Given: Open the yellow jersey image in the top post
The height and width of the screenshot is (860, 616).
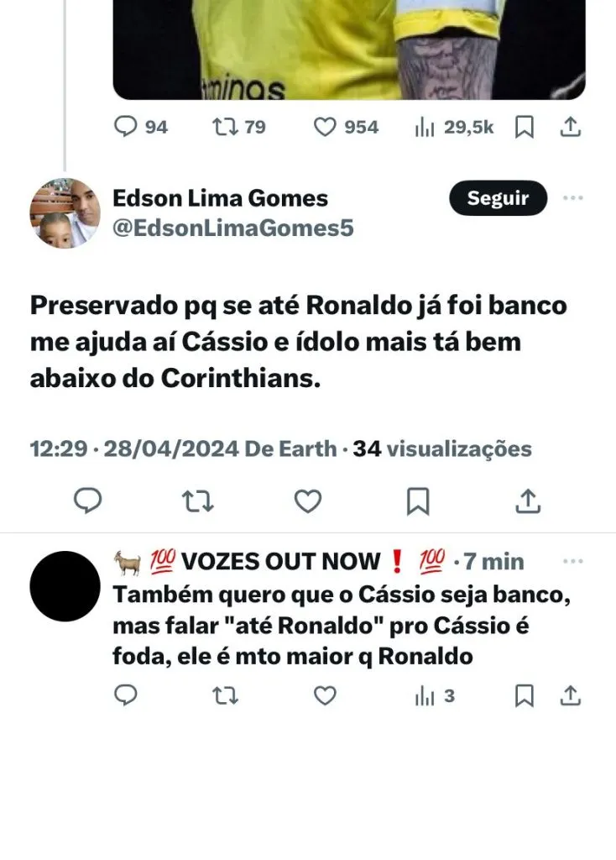Looking at the screenshot, I should point(349,50).
